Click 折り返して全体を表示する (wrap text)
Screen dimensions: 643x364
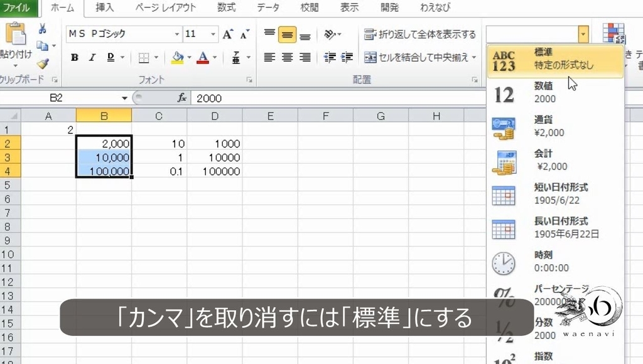click(x=420, y=34)
